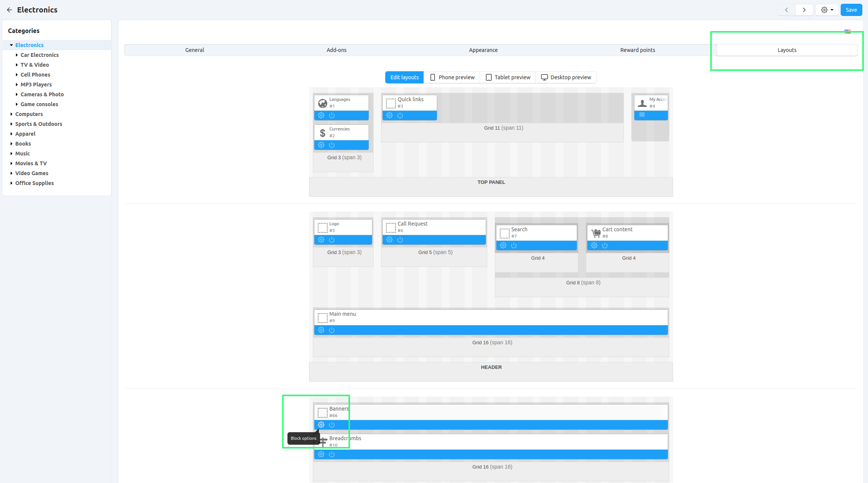Click the Save button
Image resolution: width=868 pixels, height=483 pixels.
click(851, 9)
